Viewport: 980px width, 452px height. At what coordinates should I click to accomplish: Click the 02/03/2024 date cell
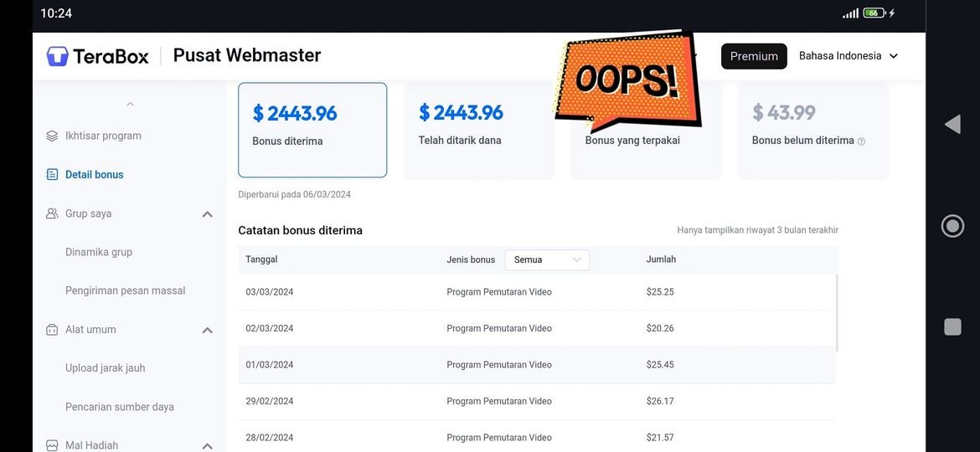click(x=270, y=328)
